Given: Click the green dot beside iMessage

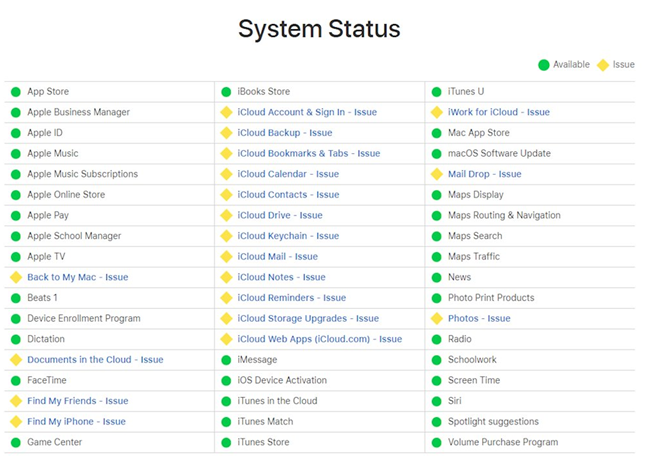Looking at the screenshot, I should coord(226,360).
